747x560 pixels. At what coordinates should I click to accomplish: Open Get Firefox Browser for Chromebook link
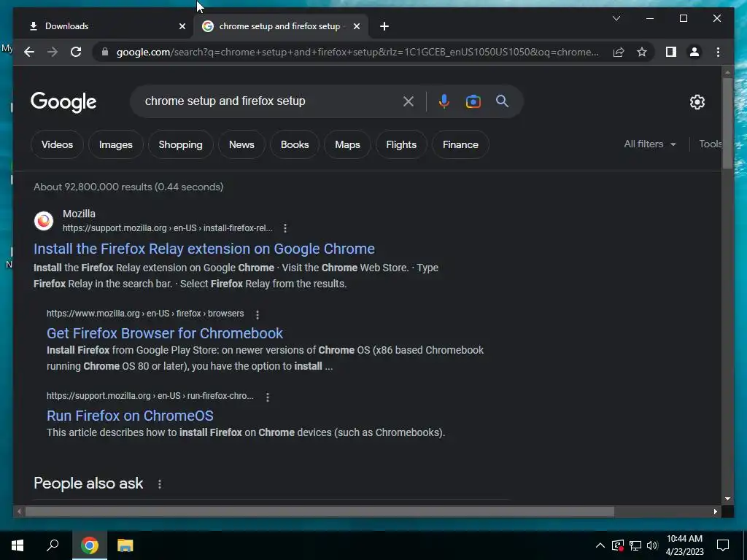point(165,333)
